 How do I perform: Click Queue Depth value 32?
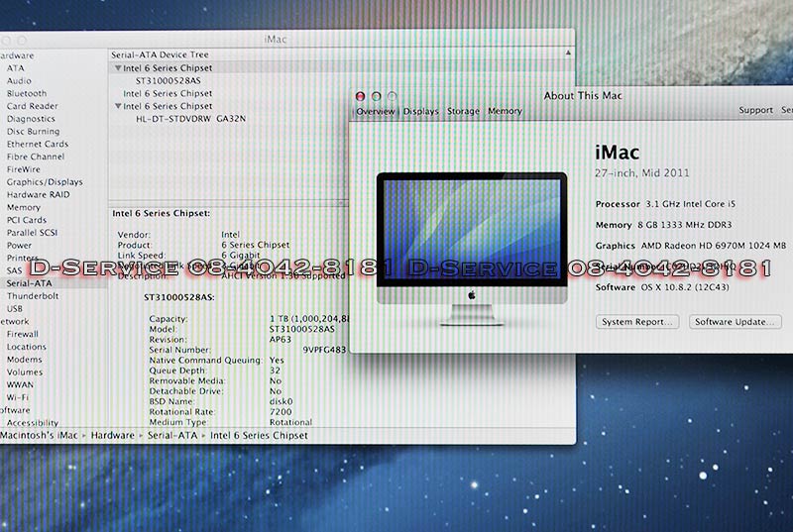tap(275, 371)
